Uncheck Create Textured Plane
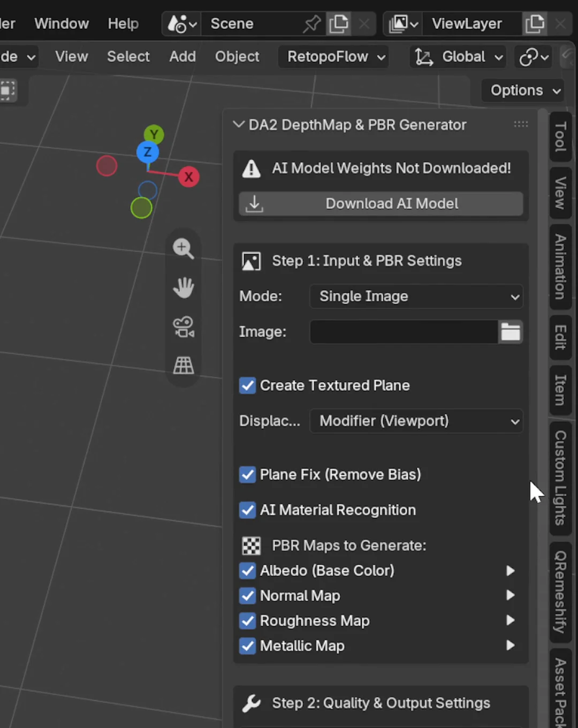The width and height of the screenshot is (578, 728). (x=247, y=385)
